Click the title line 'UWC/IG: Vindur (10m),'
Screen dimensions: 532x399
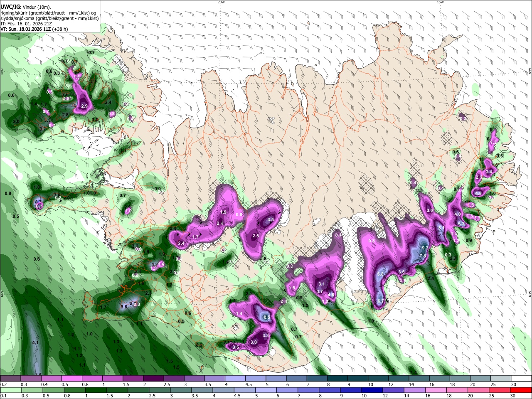[25, 7]
